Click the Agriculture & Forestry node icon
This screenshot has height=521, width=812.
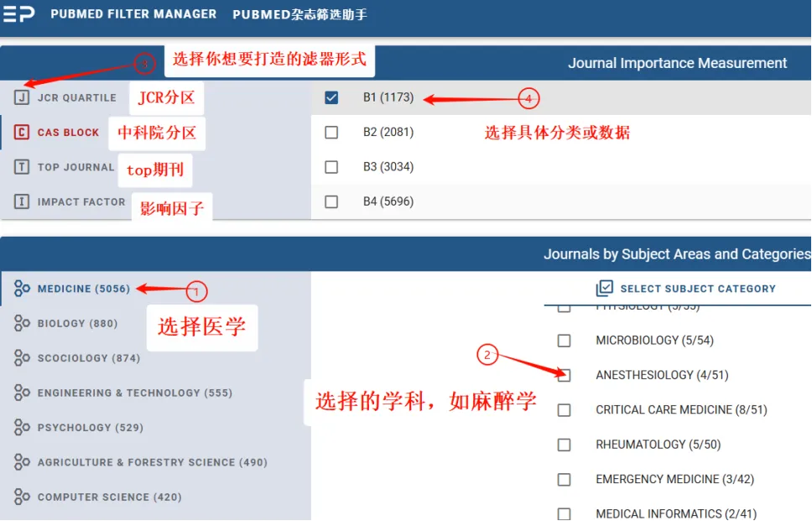coord(22,462)
